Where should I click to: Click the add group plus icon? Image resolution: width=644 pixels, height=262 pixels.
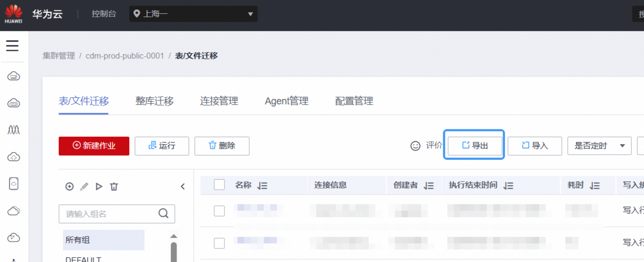click(x=69, y=186)
